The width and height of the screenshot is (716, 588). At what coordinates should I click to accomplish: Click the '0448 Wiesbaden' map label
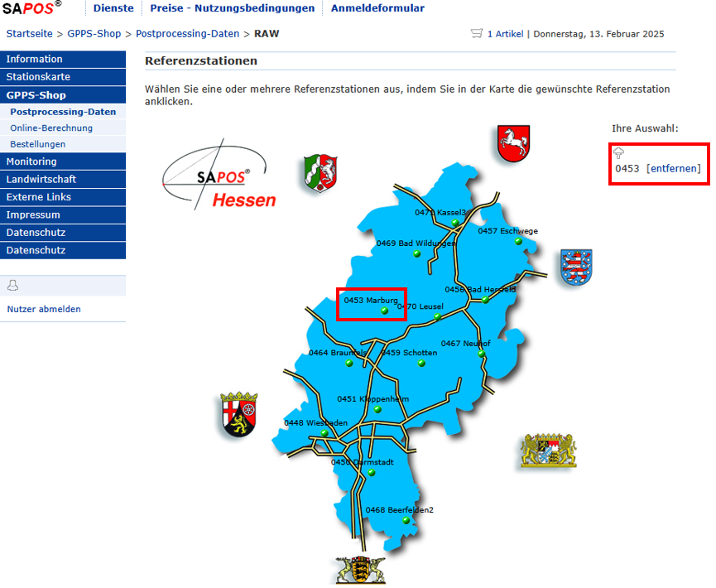point(315,422)
